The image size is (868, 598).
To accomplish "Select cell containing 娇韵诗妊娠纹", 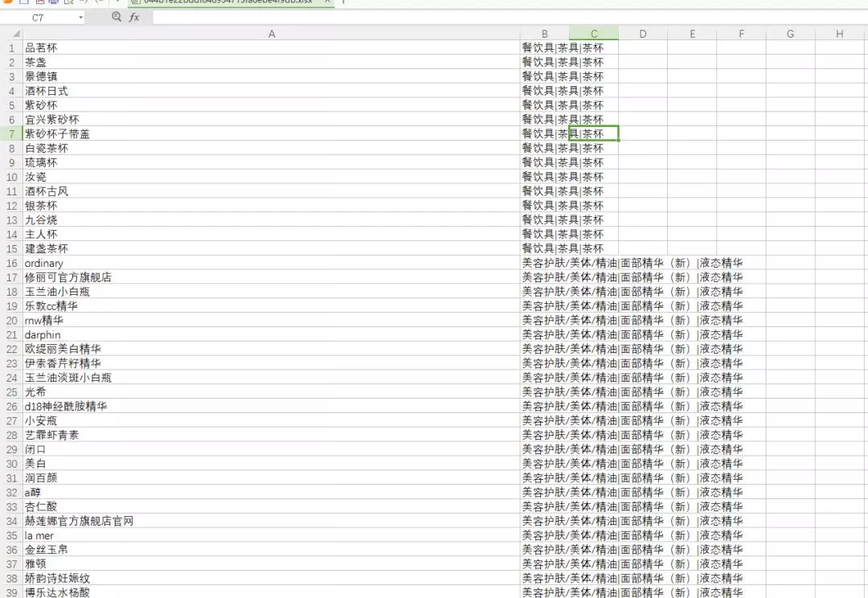I will (272, 578).
